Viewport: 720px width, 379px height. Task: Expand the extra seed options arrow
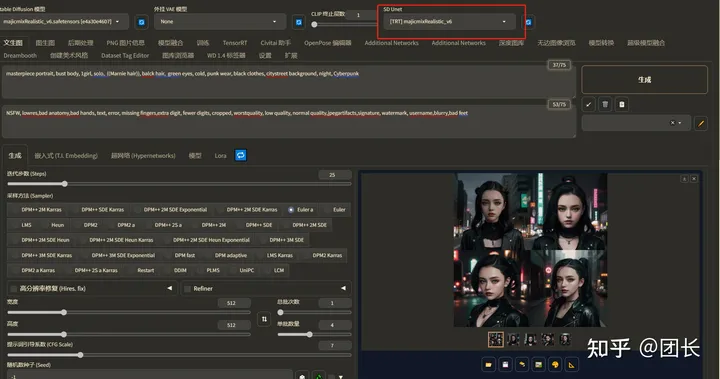point(341,376)
